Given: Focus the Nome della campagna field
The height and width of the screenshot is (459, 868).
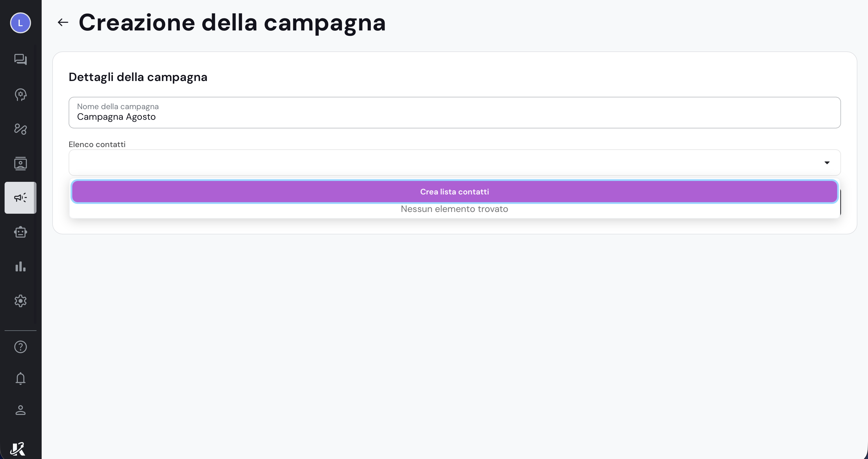Looking at the screenshot, I should (455, 113).
